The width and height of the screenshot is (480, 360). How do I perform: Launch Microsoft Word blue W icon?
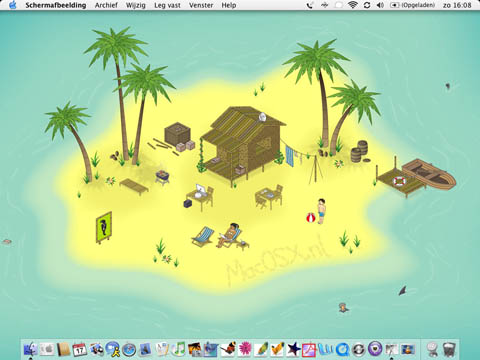click(x=326, y=349)
